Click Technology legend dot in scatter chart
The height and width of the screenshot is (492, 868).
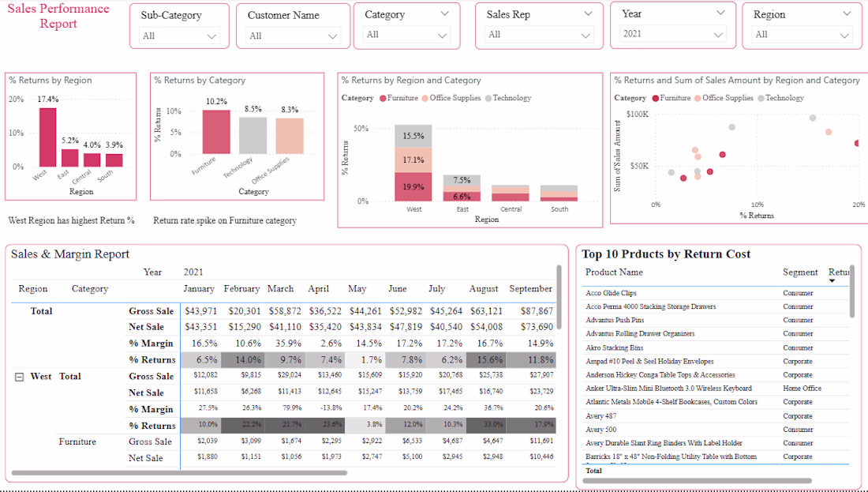tap(761, 98)
